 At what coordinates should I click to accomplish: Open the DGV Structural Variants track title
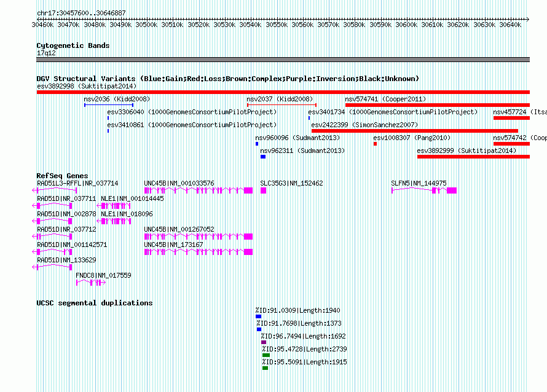[228, 79]
